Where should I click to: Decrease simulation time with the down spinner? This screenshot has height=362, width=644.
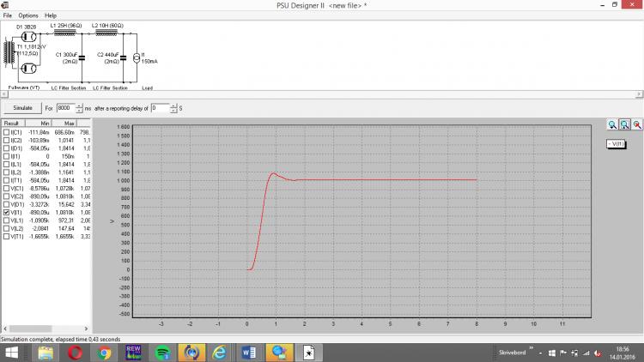79,111
